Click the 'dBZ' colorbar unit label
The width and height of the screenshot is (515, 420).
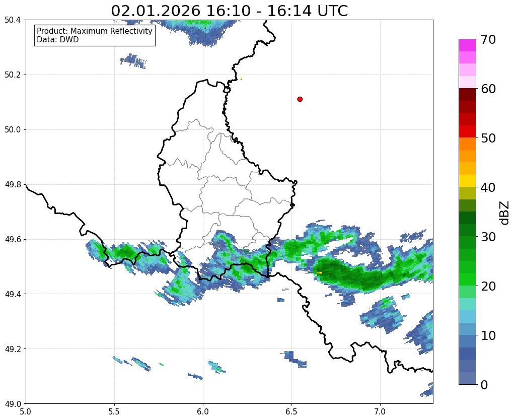tap(504, 213)
